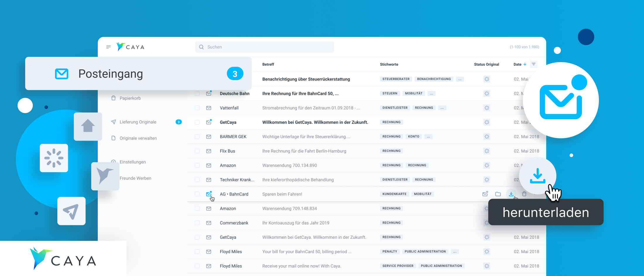Screen dimensions: 644x276
Task: Delete AG • BahnCard mail with the trash icon
Action: click(524, 194)
